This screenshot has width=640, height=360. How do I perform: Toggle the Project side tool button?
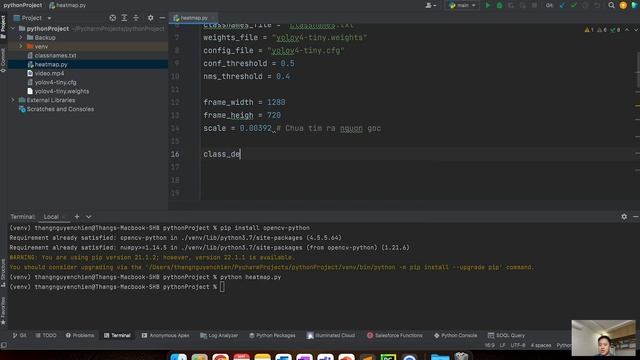(3, 27)
